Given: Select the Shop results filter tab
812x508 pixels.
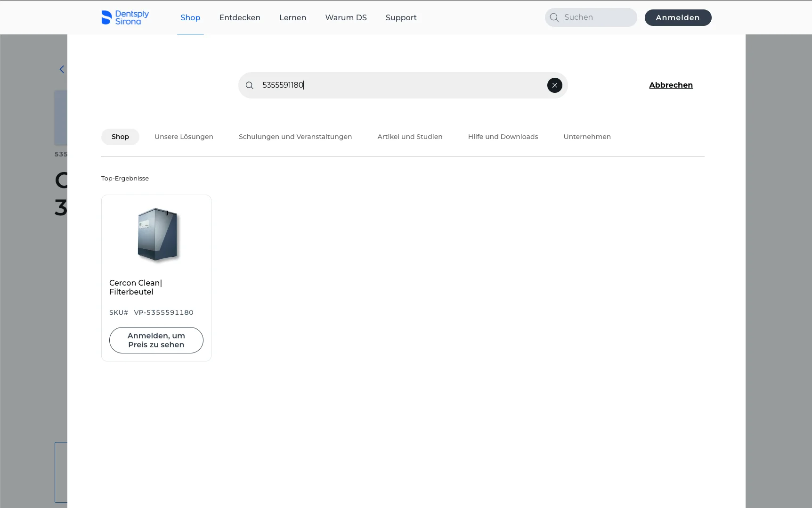Looking at the screenshot, I should (x=120, y=137).
